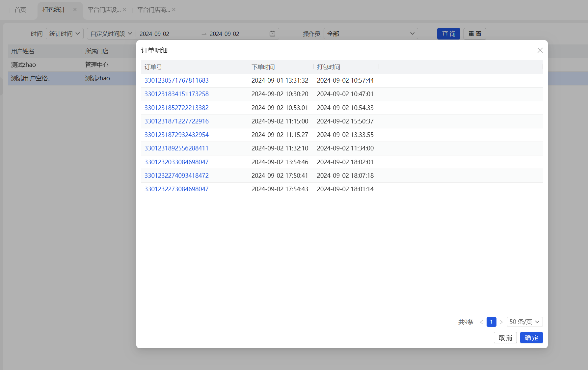Click order time 2024-09-01 13:31:32
Screen dimensions: 588x370
click(280, 80)
